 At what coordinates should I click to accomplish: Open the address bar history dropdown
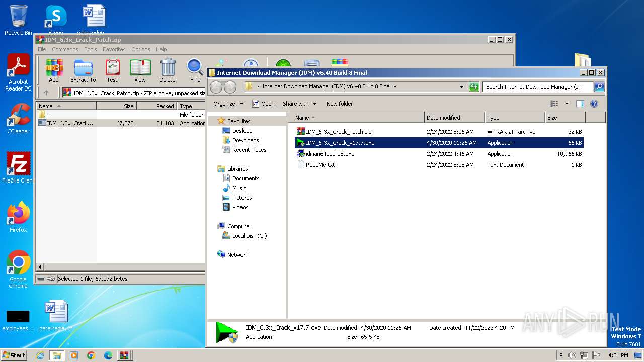click(x=461, y=87)
